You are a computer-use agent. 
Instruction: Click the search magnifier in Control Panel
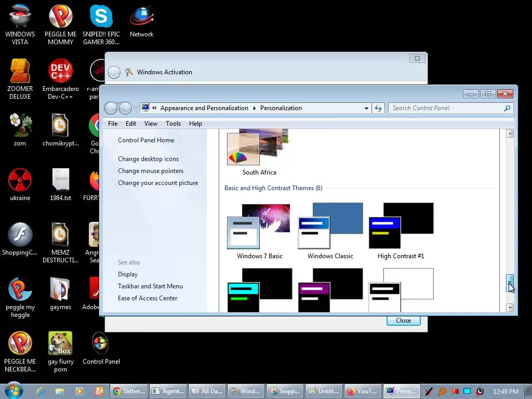[507, 108]
